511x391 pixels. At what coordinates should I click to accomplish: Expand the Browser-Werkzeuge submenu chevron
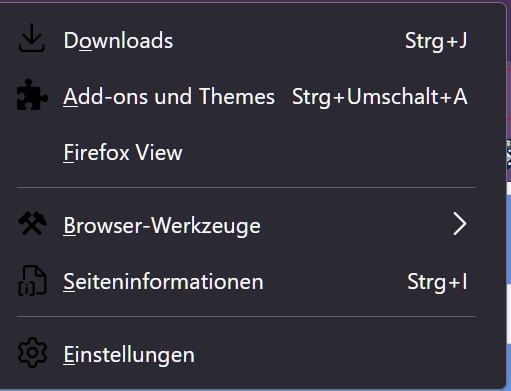[460, 224]
